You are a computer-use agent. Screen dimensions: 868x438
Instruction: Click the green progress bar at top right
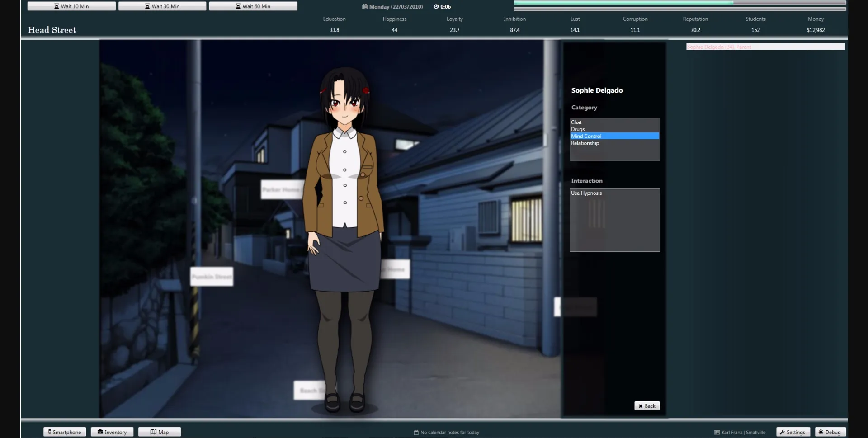624,3
